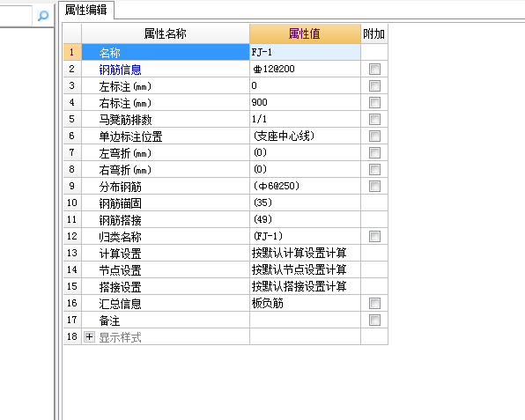Click row number 18 header
This screenshot has width=525, height=420.
72,336
